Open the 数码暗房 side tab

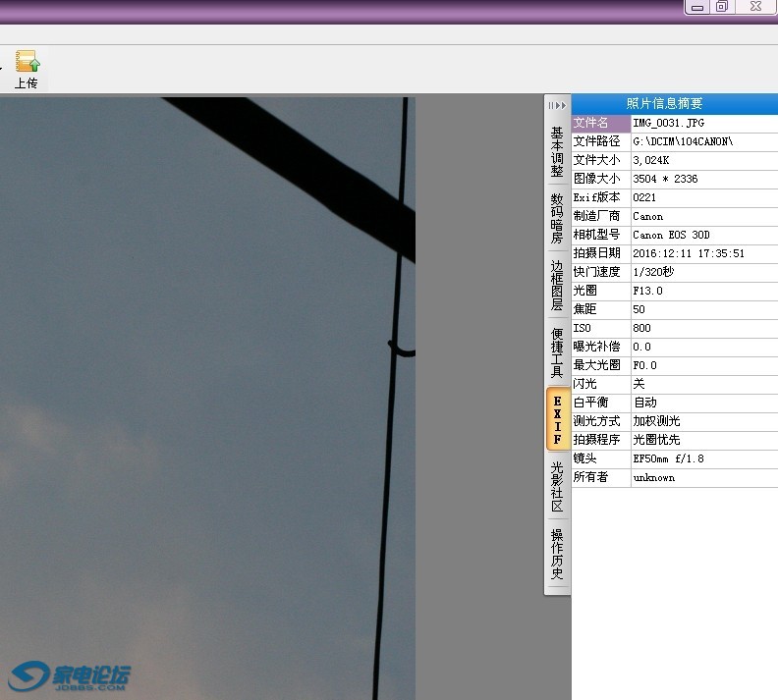(557, 219)
